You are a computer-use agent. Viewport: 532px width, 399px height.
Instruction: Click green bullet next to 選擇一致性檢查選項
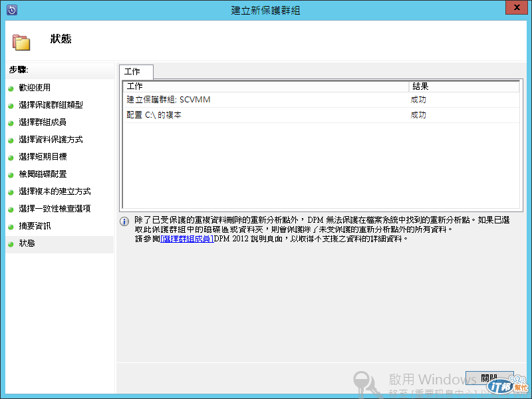pos(11,209)
